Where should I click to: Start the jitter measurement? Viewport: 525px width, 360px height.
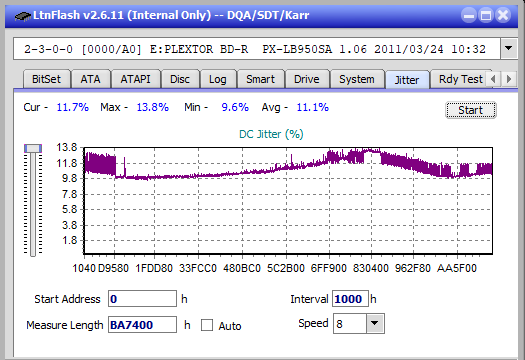(470, 110)
